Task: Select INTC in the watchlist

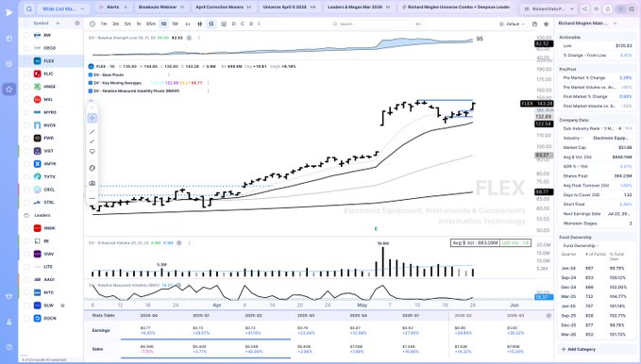Action: (x=51, y=292)
